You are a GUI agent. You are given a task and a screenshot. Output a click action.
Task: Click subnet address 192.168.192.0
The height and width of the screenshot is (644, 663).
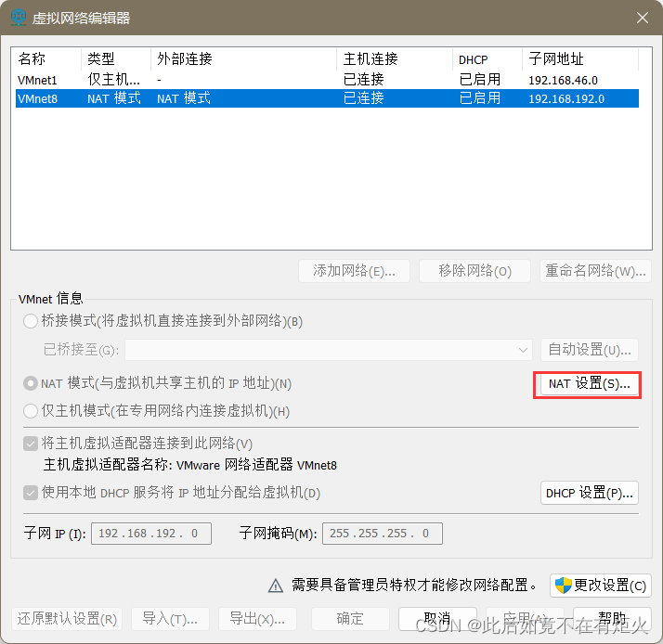(566, 99)
